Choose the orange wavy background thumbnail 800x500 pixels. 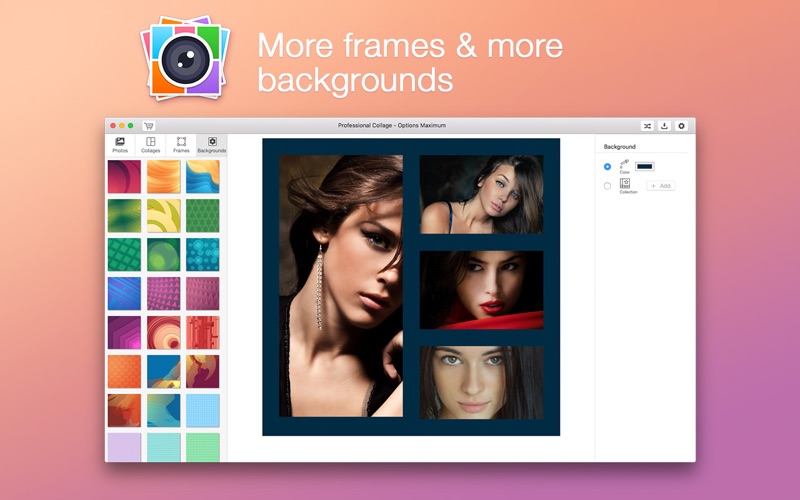tap(163, 177)
